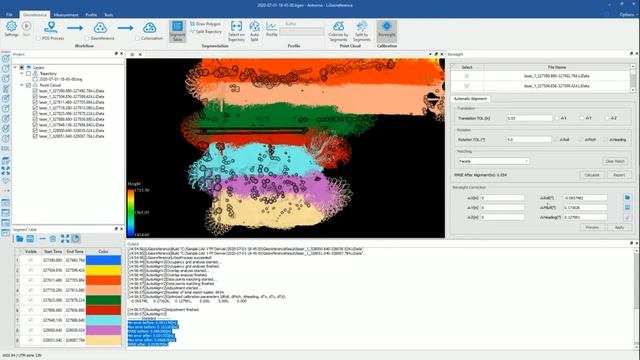Screen dimensions: 640x360
Task: Click the Calculate button
Action: (x=592, y=175)
